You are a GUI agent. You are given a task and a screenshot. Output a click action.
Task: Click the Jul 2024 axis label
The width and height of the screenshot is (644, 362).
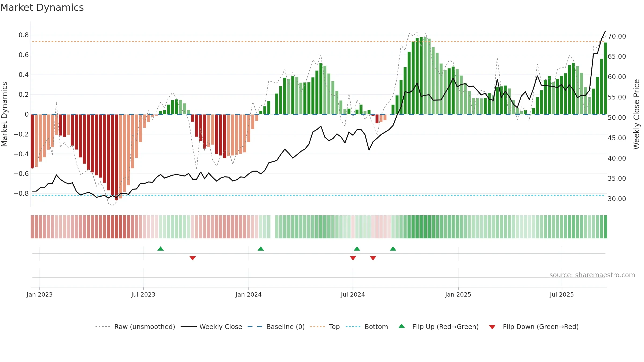[353, 294]
